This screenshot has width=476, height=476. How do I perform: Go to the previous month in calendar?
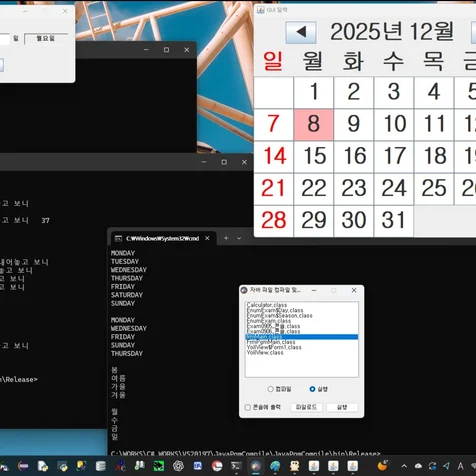pyautogui.click(x=301, y=32)
